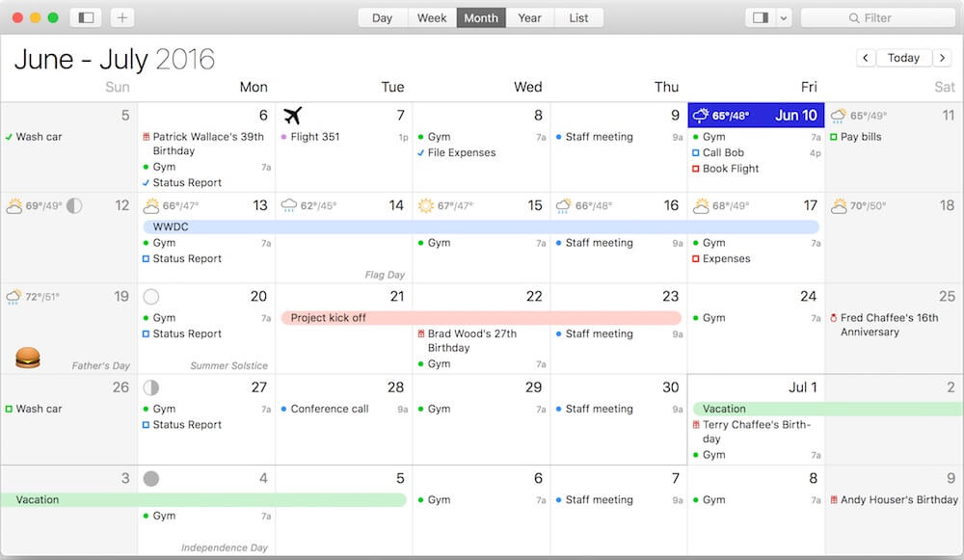The image size is (964, 560).
Task: Click the weather icon on June 19
Action: coord(13,297)
